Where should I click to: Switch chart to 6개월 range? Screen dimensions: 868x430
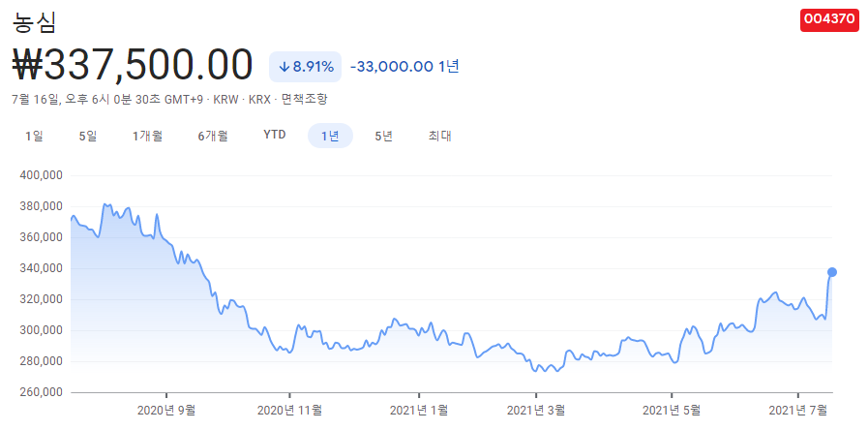point(213,136)
